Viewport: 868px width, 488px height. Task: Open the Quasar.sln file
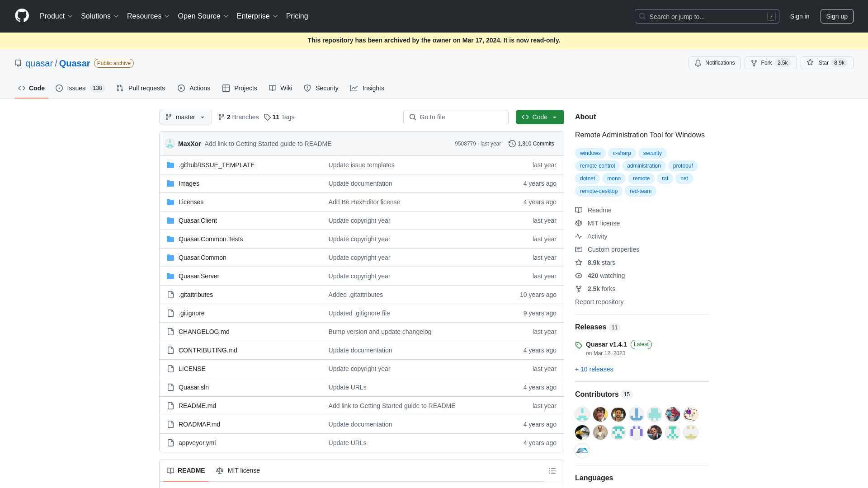click(193, 387)
